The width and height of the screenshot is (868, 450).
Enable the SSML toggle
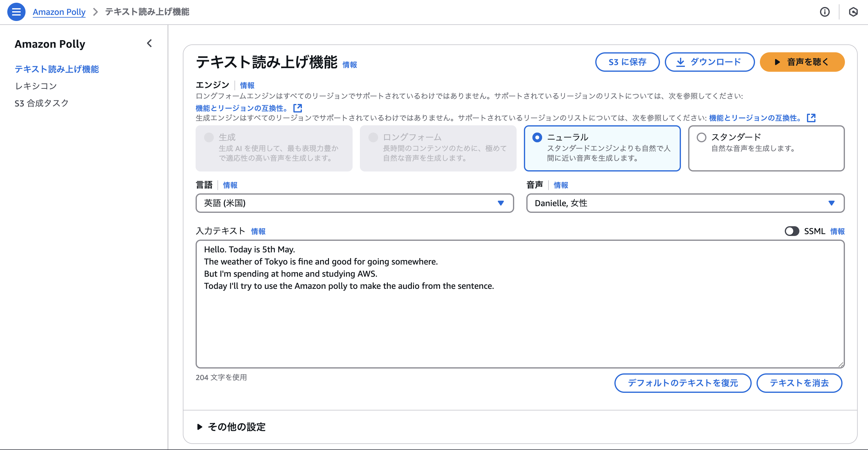pyautogui.click(x=792, y=231)
